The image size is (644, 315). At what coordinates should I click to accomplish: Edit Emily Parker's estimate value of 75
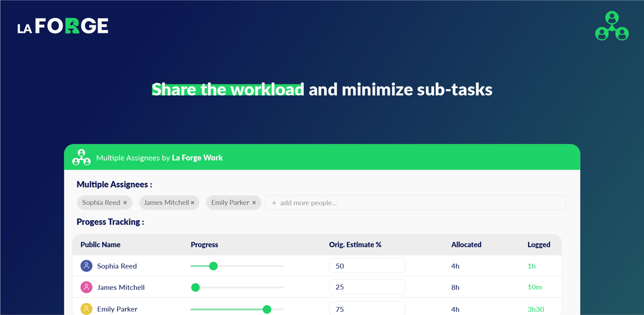(367, 309)
